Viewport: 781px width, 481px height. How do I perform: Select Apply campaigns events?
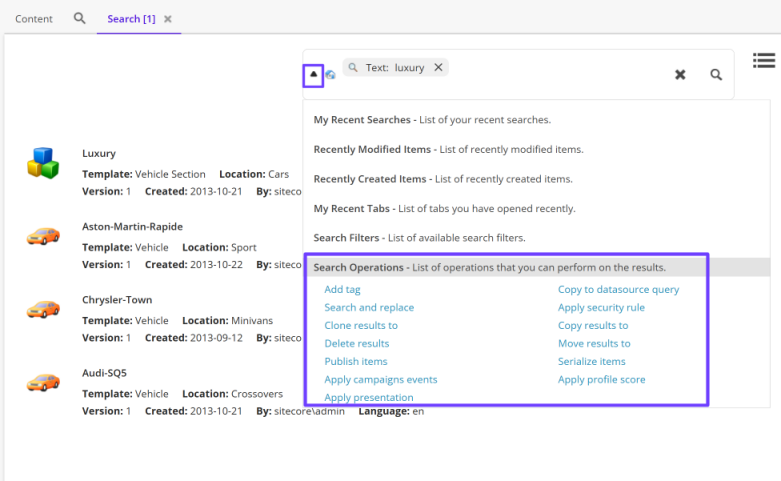381,379
